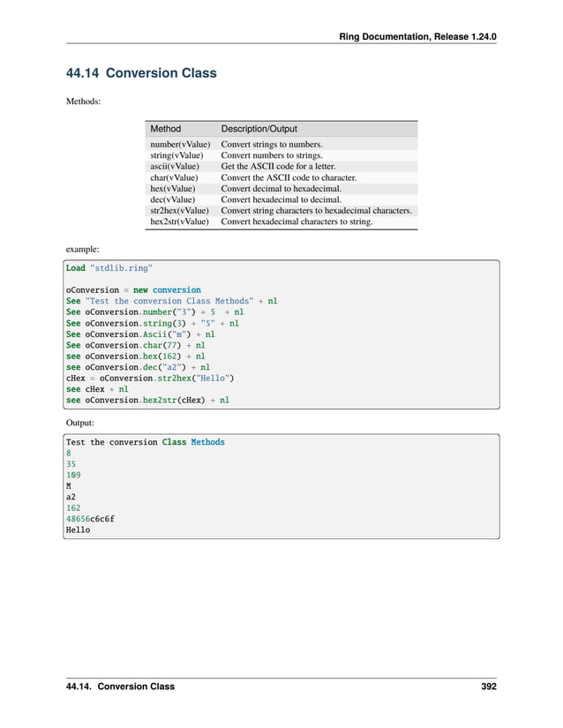Click the "44.14 Conversion Class" section heading
Image resolution: width=563 pixels, height=728 pixels.
141,73
